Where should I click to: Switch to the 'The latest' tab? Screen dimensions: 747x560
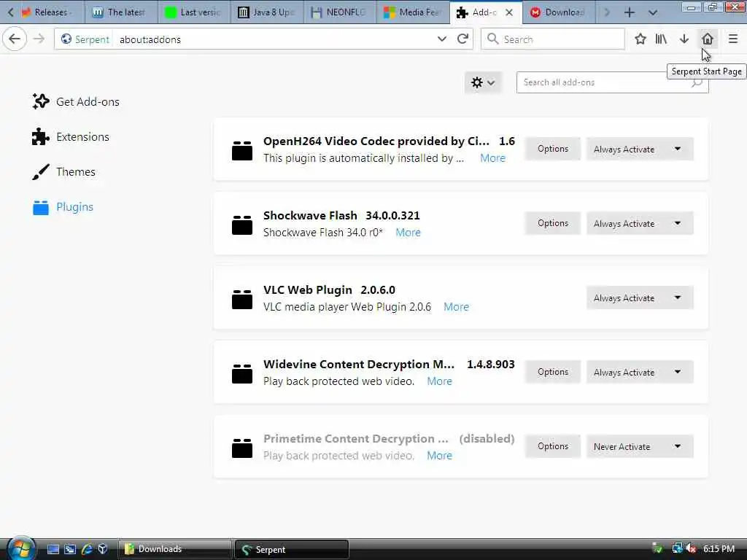121,12
